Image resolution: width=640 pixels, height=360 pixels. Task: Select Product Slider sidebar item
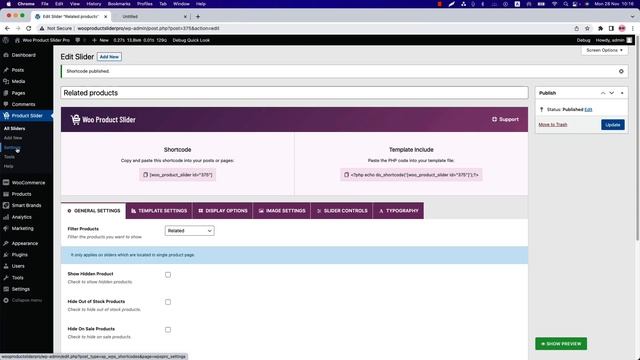point(27,116)
